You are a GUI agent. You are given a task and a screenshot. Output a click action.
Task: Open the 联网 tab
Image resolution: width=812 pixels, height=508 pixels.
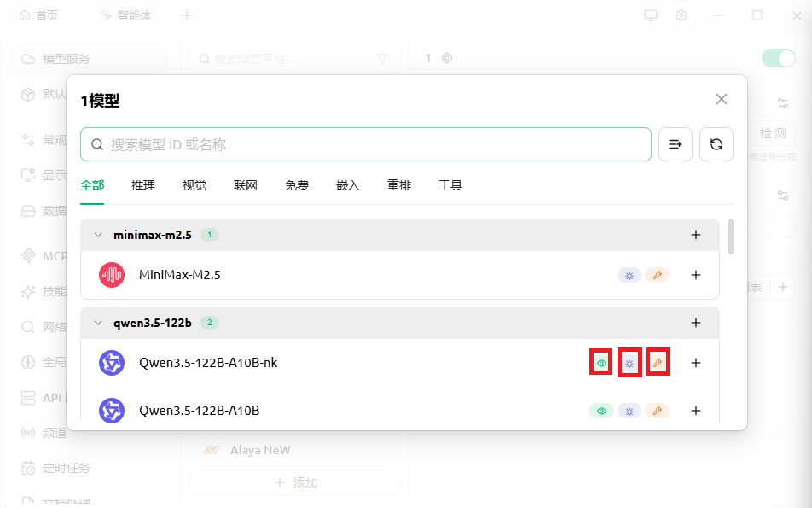(246, 185)
